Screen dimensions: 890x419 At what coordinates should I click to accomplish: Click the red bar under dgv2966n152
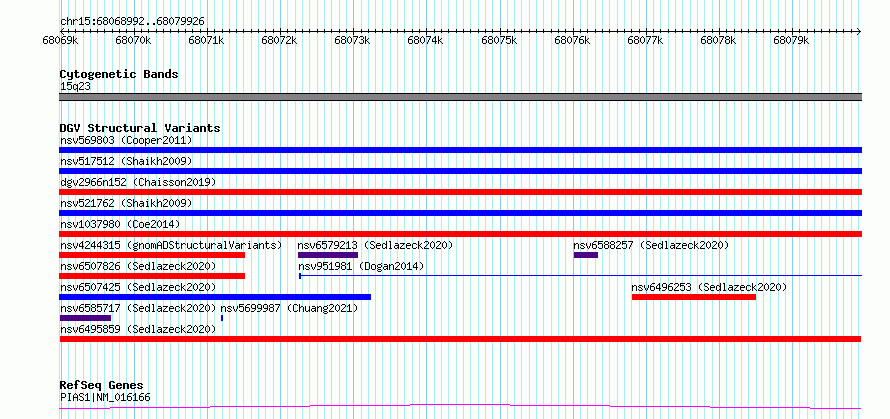[x=460, y=192]
